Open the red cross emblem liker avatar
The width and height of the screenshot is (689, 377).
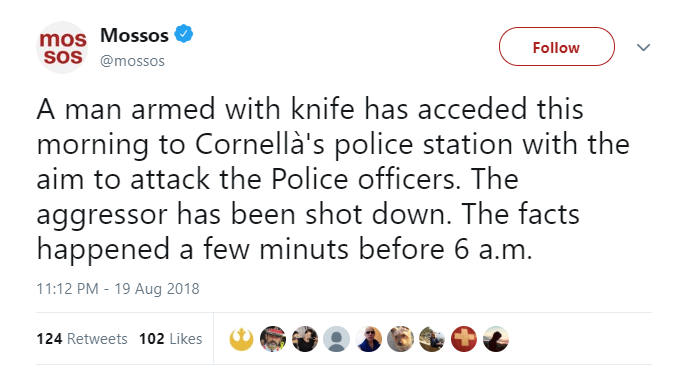pos(464,339)
